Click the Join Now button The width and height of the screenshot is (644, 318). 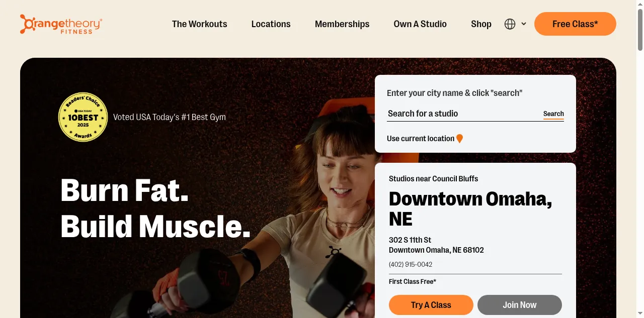pos(520,305)
